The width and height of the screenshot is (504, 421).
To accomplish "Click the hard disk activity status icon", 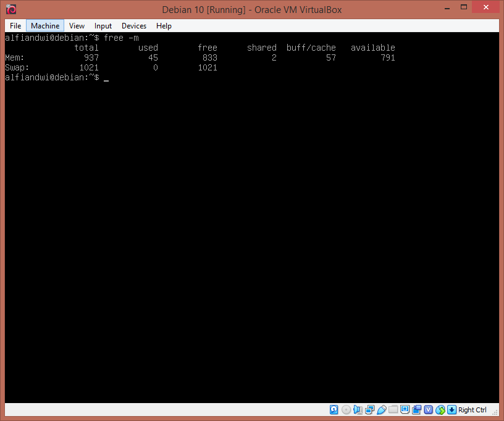I will tap(334, 409).
